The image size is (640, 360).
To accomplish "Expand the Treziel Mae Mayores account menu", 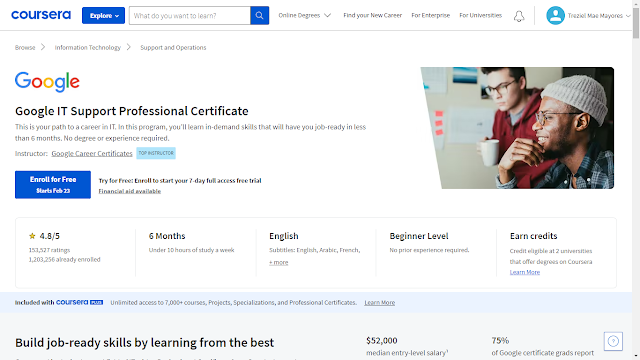I will pyautogui.click(x=599, y=16).
